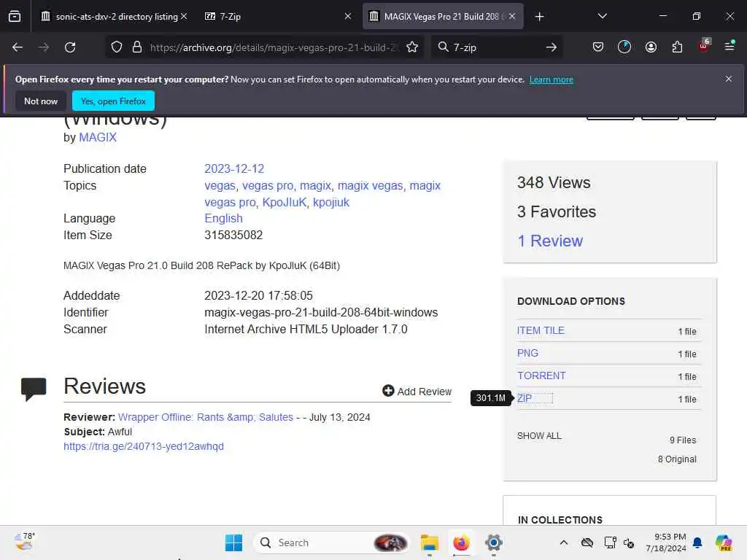Select the MAGIX Vegas Pro 21 tab
Image resolution: width=747 pixels, height=560 pixels.
(x=443, y=16)
